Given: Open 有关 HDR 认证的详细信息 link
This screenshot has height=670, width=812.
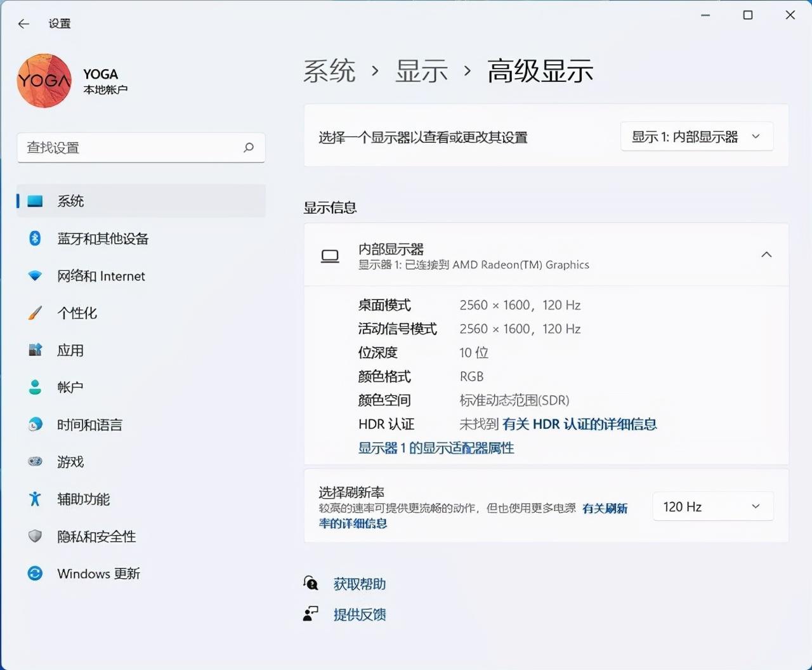Looking at the screenshot, I should coord(579,424).
